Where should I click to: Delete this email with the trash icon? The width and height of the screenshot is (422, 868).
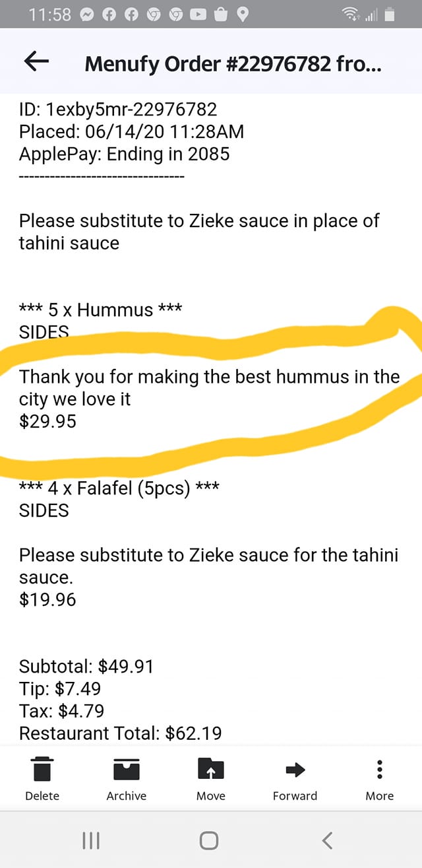42,778
